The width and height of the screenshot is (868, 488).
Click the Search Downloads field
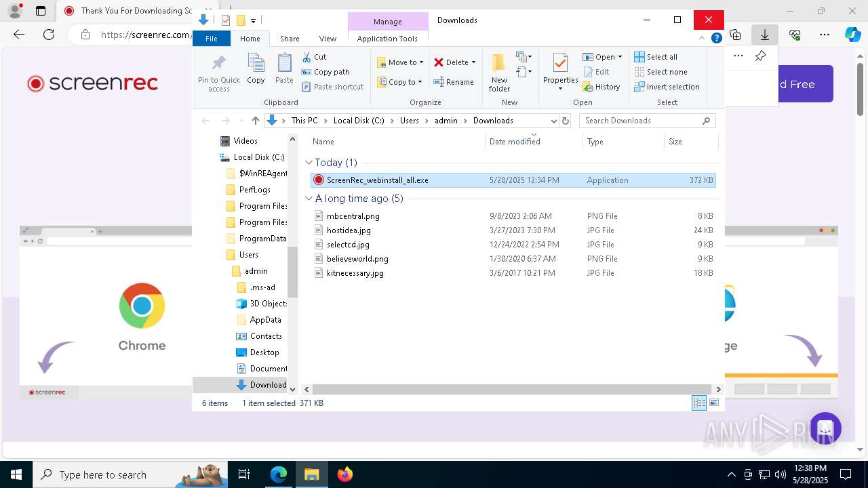648,121
